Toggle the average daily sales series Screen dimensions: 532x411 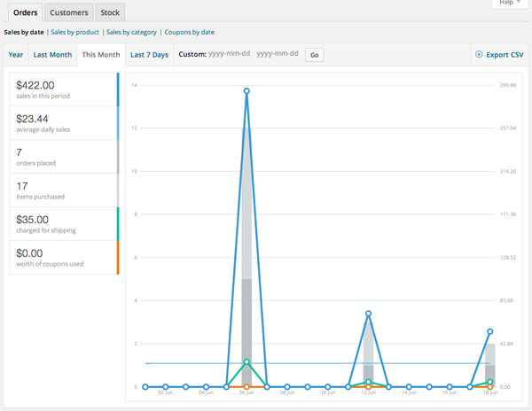[62, 123]
